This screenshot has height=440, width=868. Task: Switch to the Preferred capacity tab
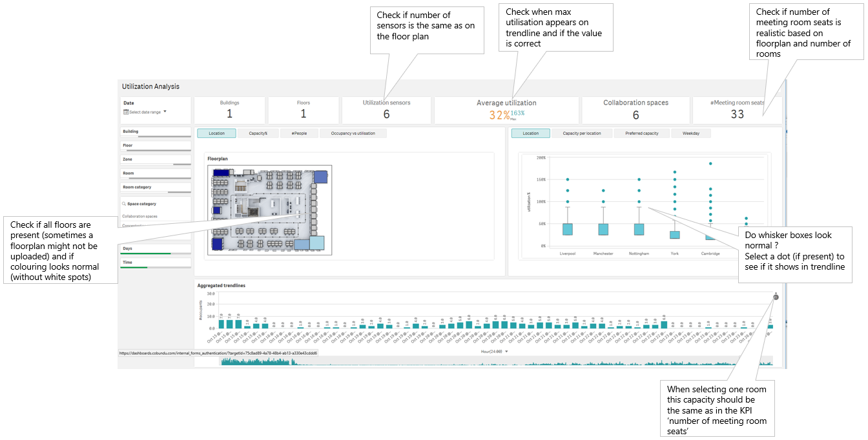[641, 134]
